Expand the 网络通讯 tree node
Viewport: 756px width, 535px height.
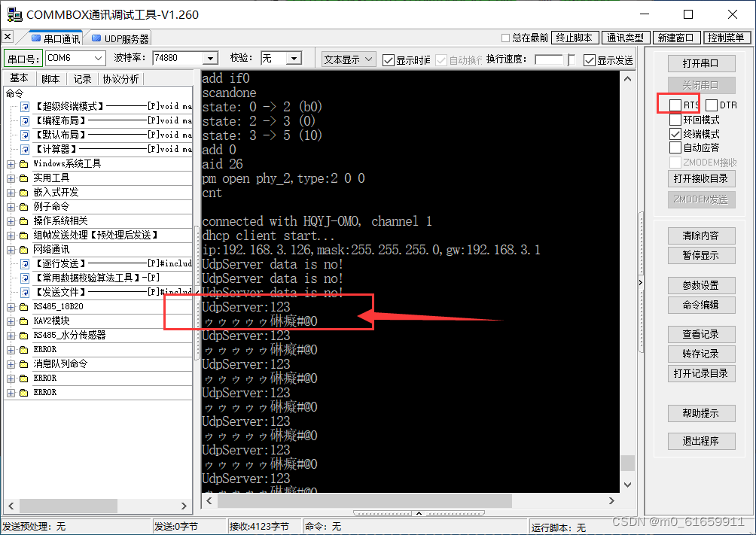pyautogui.click(x=11, y=250)
